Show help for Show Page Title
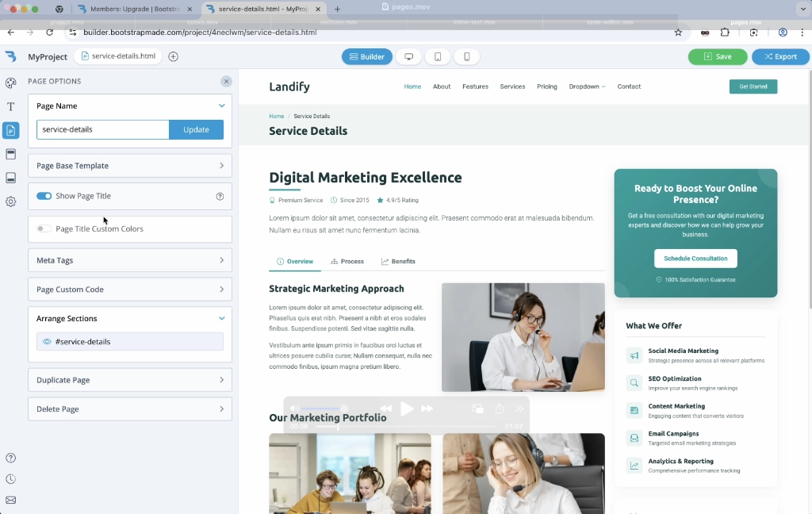812x514 pixels. 220,197
